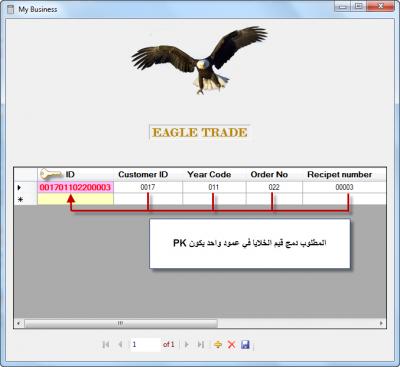Minimize the My Business window
Viewport: 400px width, 367px height.
tap(342, 6)
